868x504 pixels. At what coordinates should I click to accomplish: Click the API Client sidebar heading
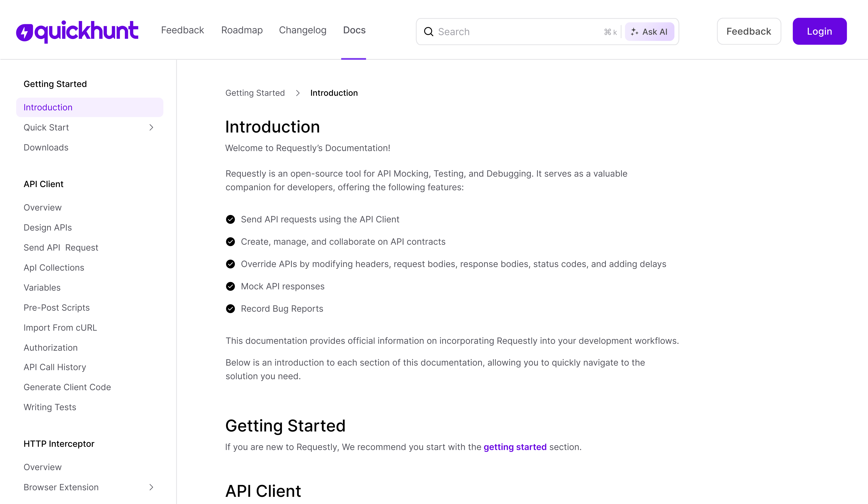tap(43, 184)
